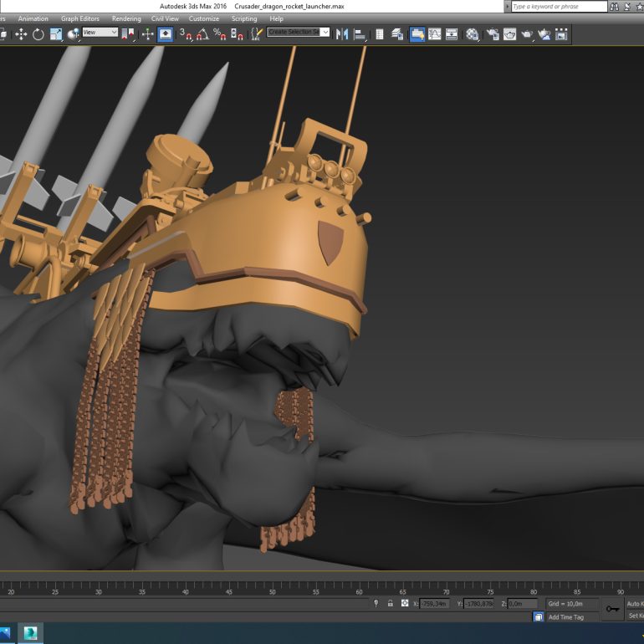
Task: Toggle Percent Snap
Action: pos(220,34)
